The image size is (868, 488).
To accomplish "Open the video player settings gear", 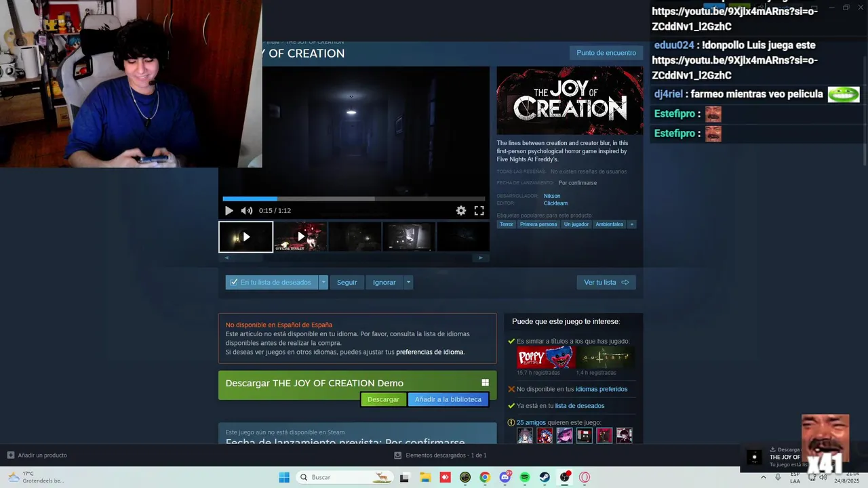I will coord(461,211).
